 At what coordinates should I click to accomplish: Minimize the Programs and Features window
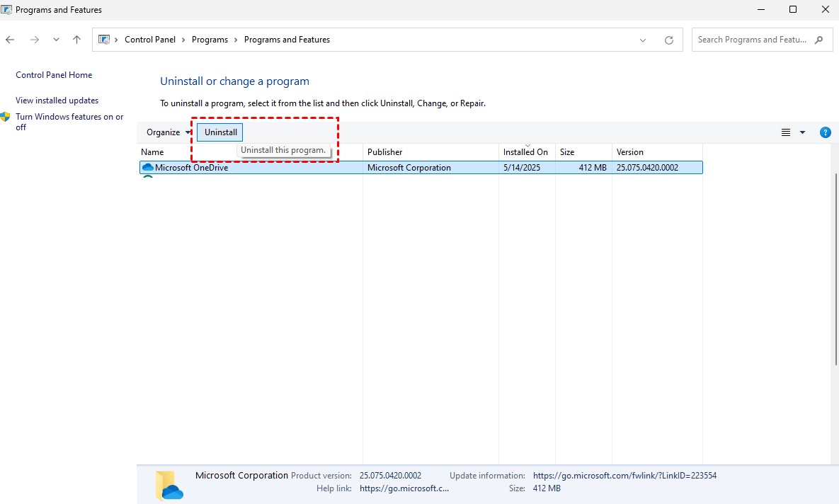761,10
